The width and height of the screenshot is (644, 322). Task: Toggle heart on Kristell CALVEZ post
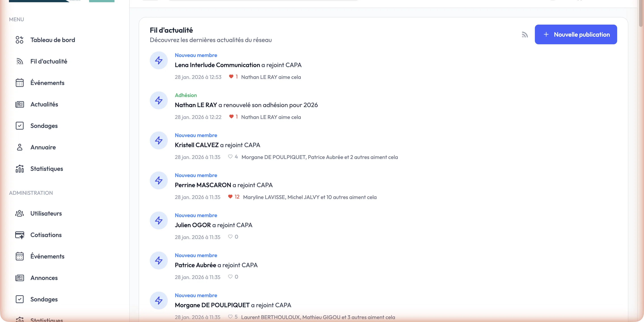point(230,157)
